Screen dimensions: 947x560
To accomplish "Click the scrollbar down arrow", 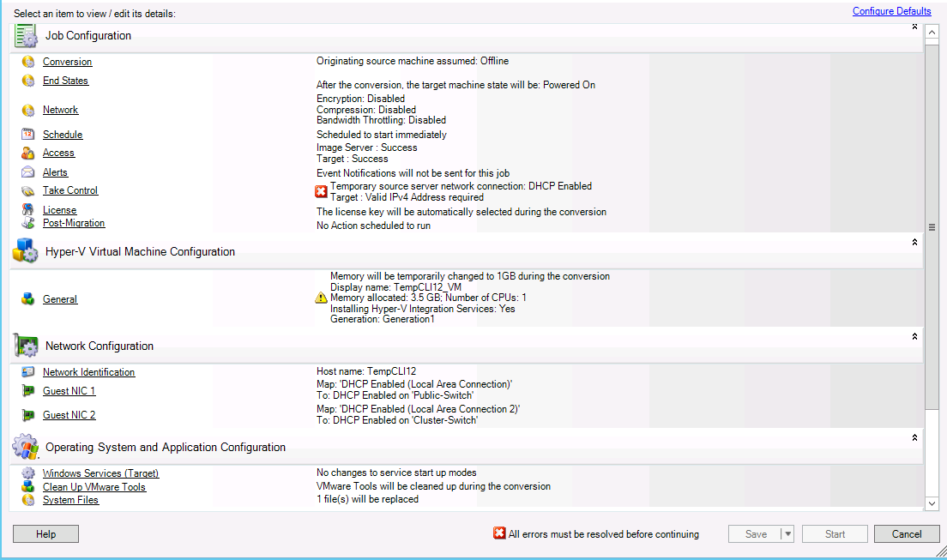I will tap(932, 503).
